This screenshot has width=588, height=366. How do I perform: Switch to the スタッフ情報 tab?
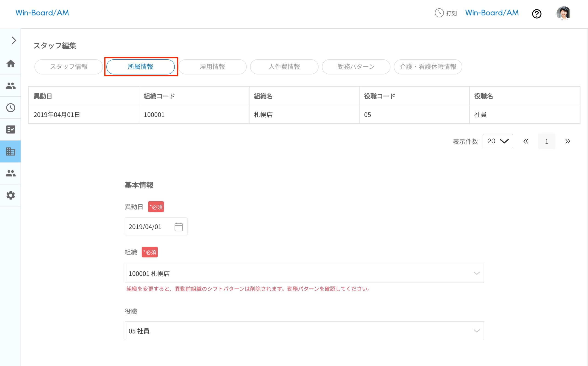click(x=69, y=67)
